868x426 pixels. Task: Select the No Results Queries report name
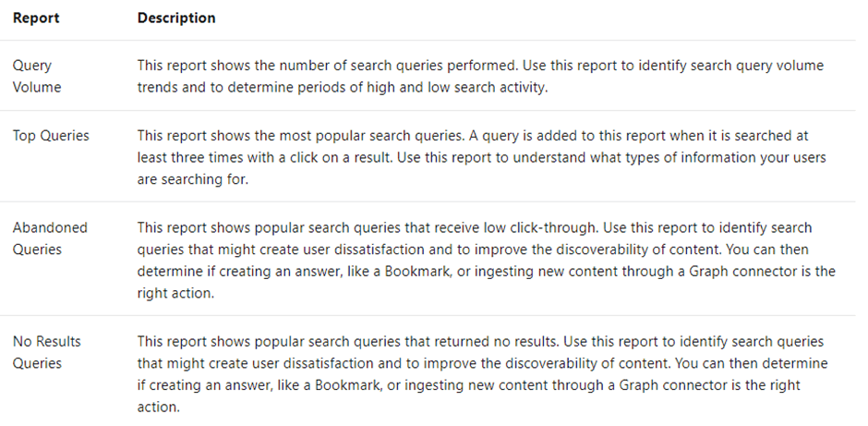46,352
